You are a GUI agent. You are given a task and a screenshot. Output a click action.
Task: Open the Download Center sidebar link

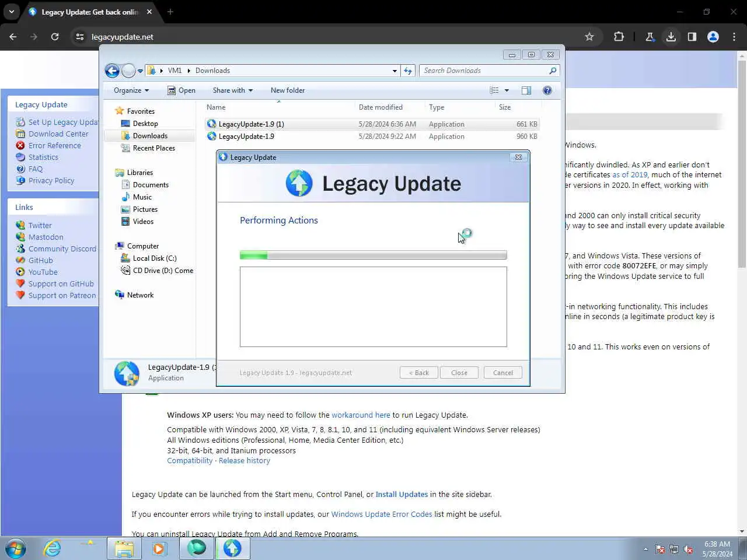tap(58, 134)
